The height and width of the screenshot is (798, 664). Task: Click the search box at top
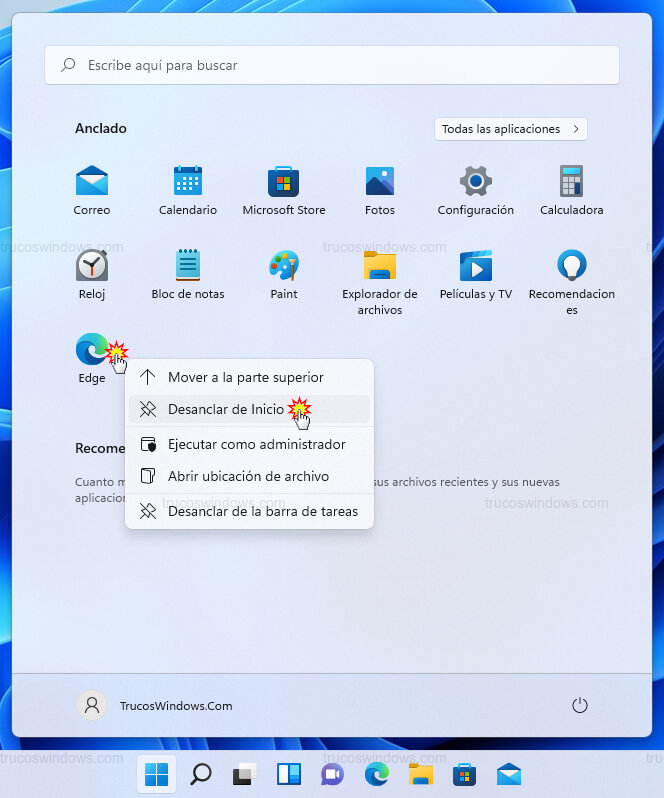(x=332, y=65)
